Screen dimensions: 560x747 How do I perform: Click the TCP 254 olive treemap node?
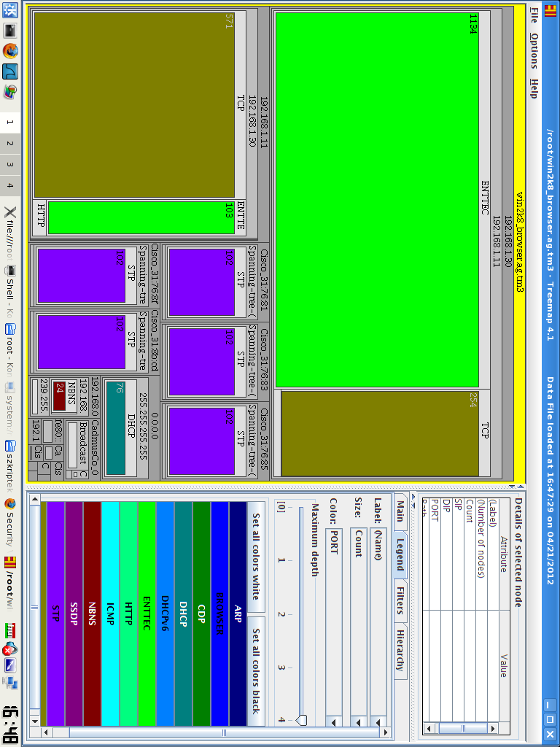point(379,433)
